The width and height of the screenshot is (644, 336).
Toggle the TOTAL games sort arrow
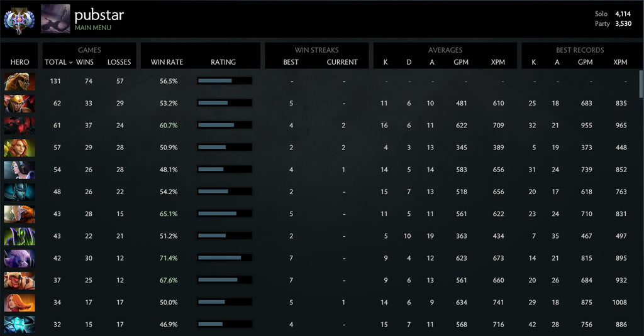(x=70, y=62)
